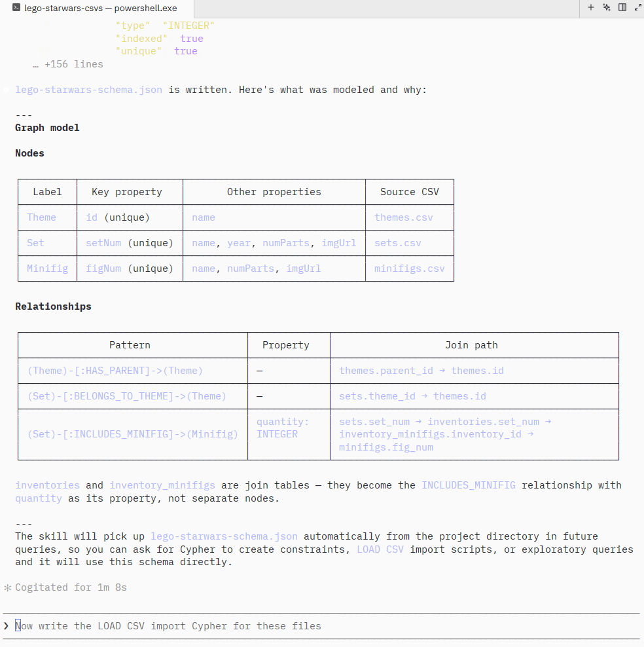Click the status text 'Cogitated for 1m 8s'

pyautogui.click(x=71, y=587)
